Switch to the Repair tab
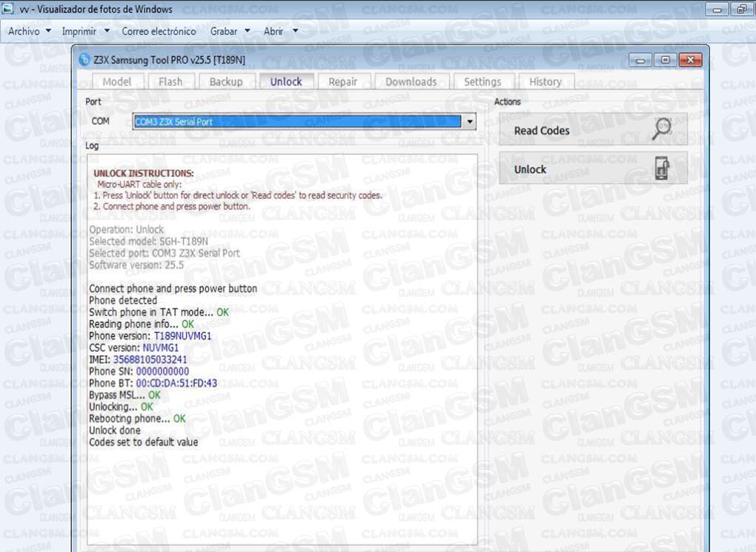This screenshot has height=552, width=756. [x=343, y=82]
